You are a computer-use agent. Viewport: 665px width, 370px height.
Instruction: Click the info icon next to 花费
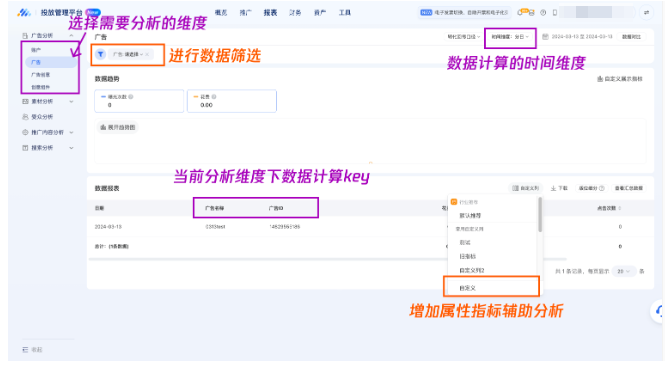214,97
